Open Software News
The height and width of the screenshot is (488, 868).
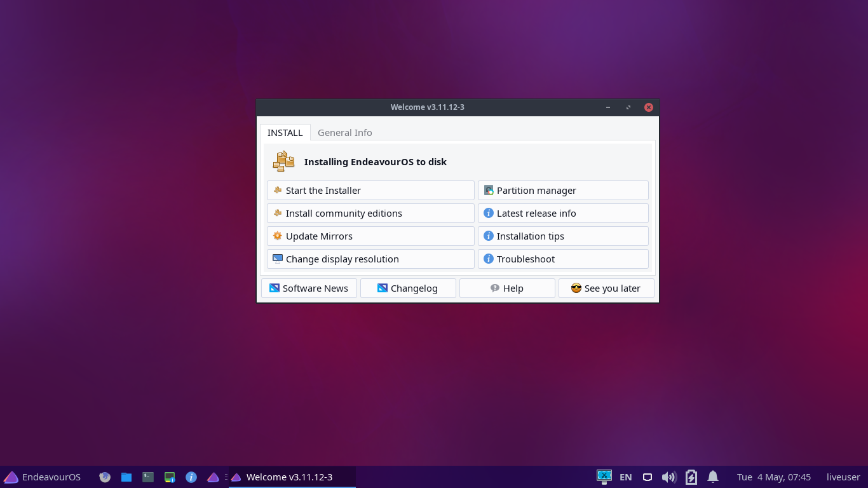(309, 288)
